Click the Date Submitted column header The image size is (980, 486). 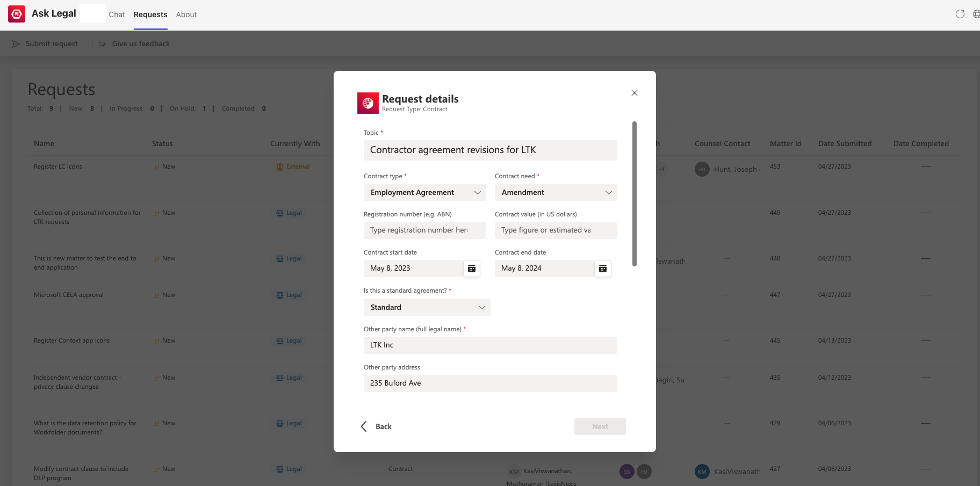(x=845, y=143)
